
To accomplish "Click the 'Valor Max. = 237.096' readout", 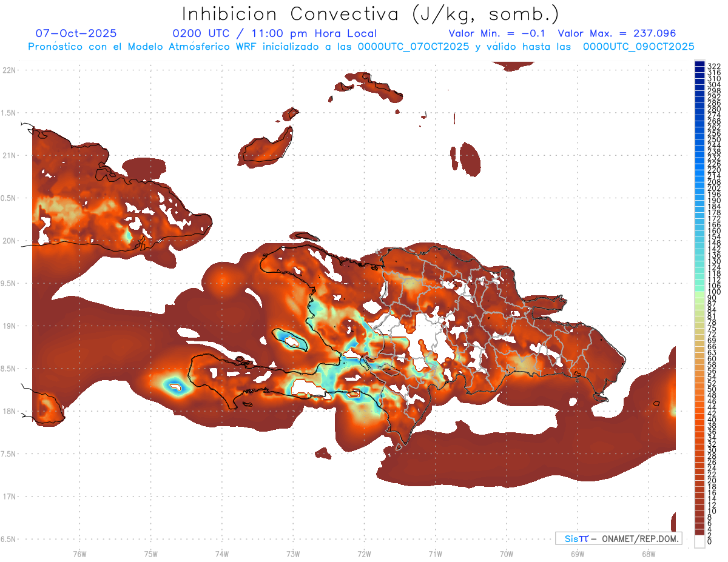I will 616,34.
